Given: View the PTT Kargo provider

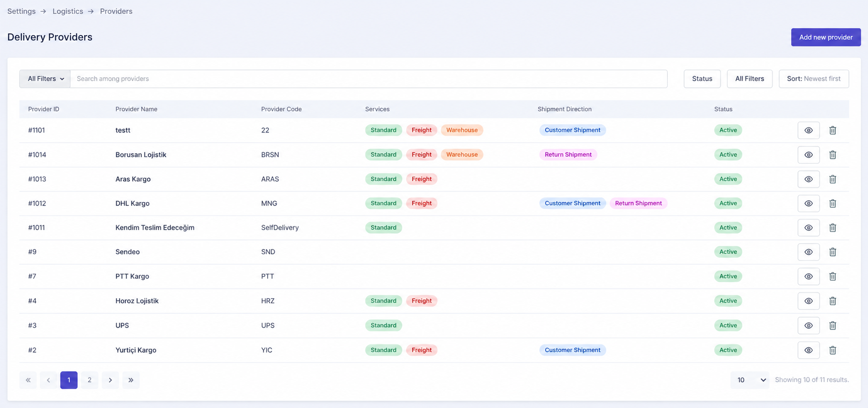Looking at the screenshot, I should 809,277.
